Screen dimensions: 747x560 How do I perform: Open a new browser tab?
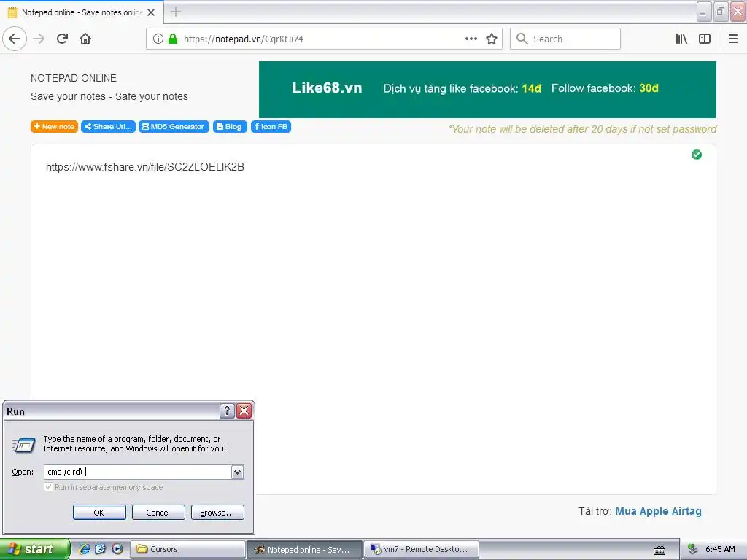176,12
